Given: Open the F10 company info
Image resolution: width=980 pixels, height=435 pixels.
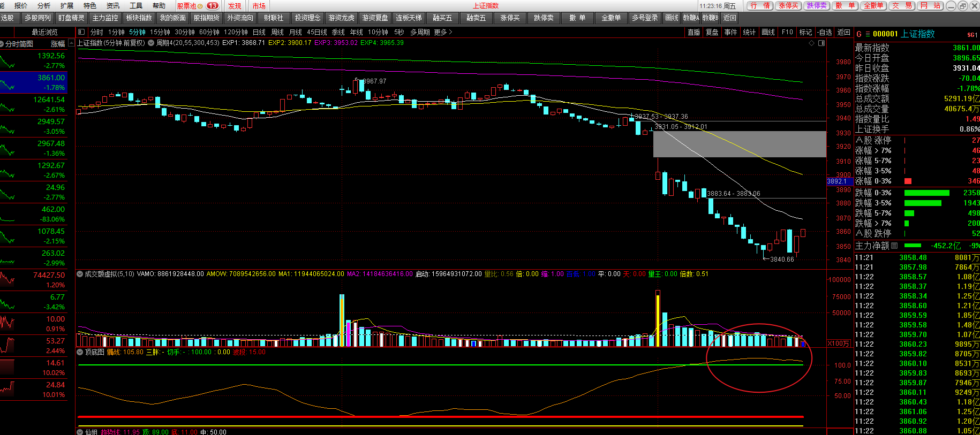Looking at the screenshot, I should click(787, 32).
